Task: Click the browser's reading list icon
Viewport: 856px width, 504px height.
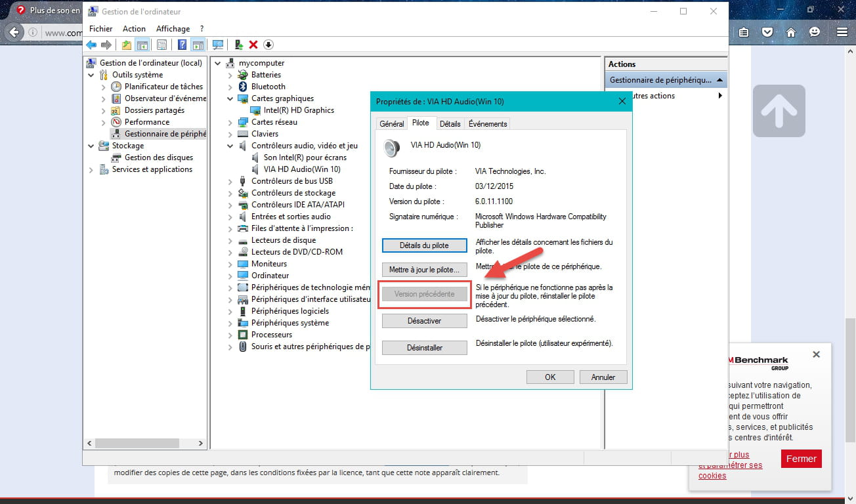Action: point(743,32)
